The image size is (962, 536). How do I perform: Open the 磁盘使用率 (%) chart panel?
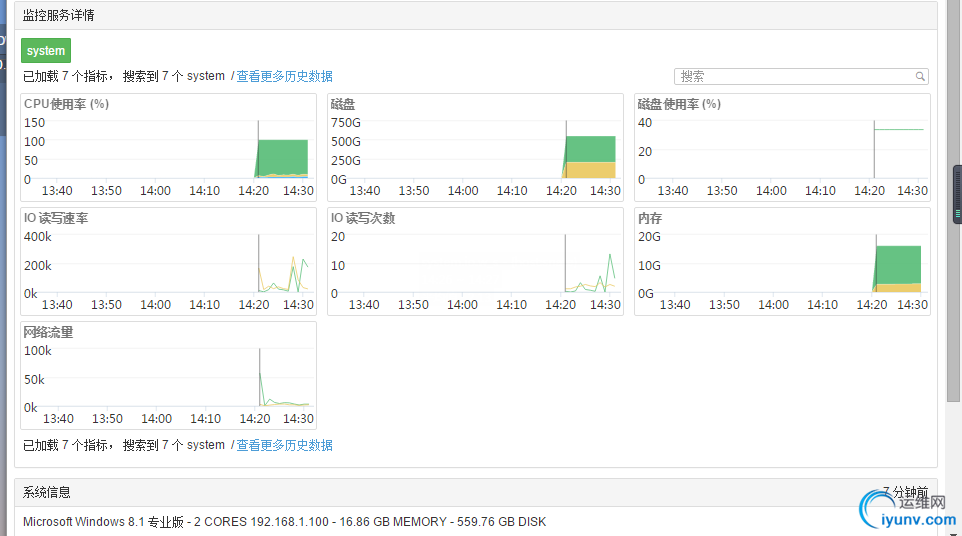[x=782, y=147]
